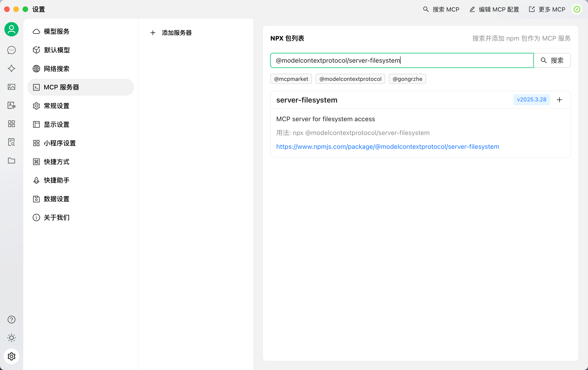Open the chat assistant sidebar icon
588x370 pixels.
[x=12, y=50]
